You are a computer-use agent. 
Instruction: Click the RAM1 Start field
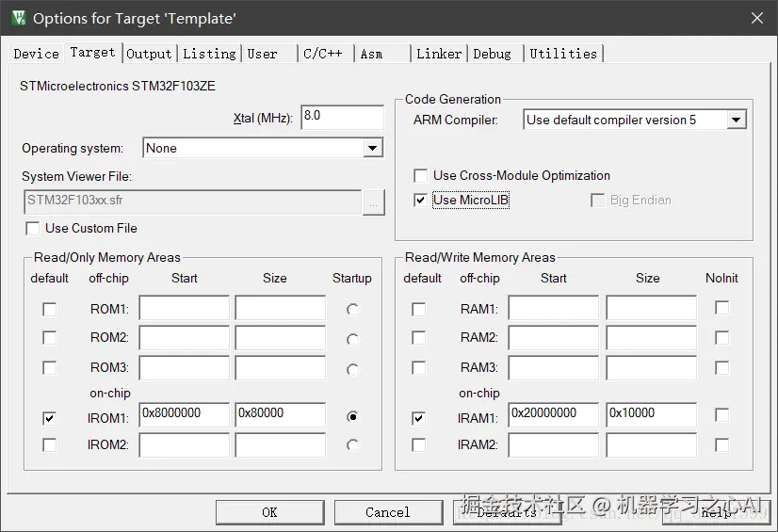tap(553, 308)
